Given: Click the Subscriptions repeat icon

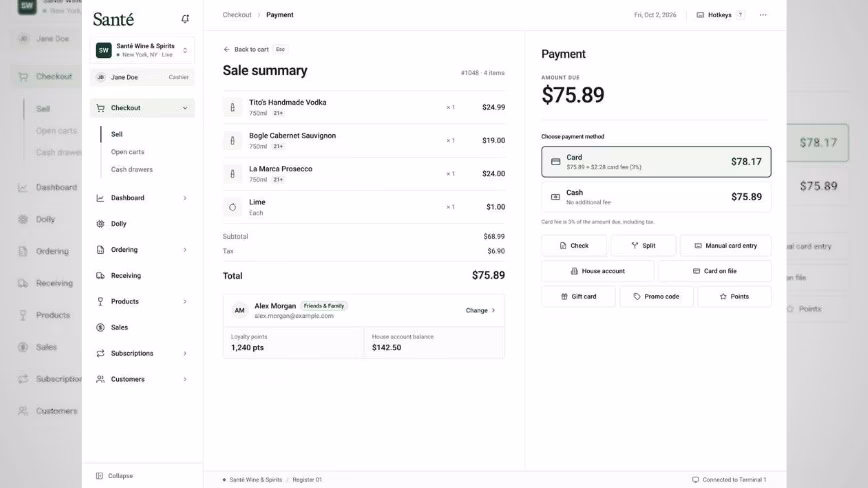Looking at the screenshot, I should pyautogui.click(x=100, y=353).
